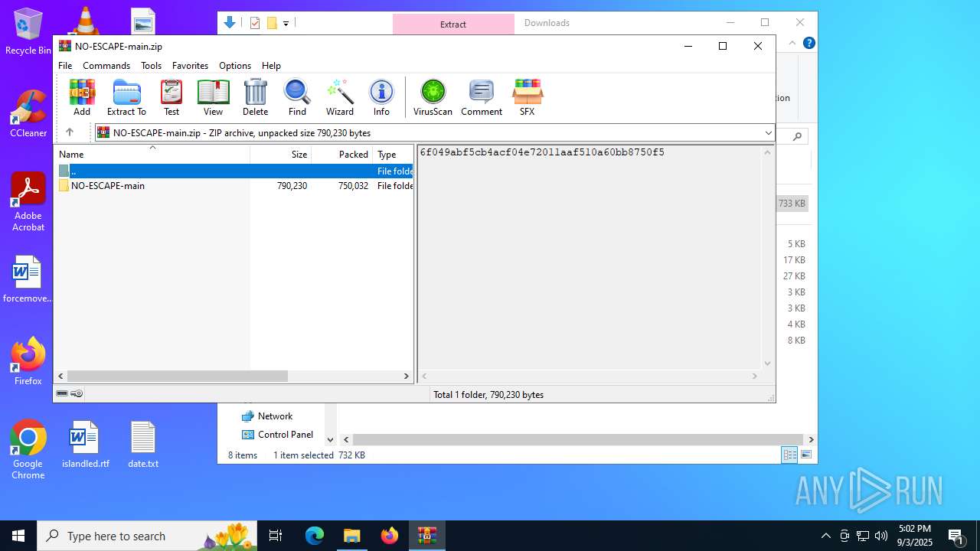Open forcemove Word document on desktop
Image resolution: width=980 pixels, height=551 pixels.
coord(28,279)
